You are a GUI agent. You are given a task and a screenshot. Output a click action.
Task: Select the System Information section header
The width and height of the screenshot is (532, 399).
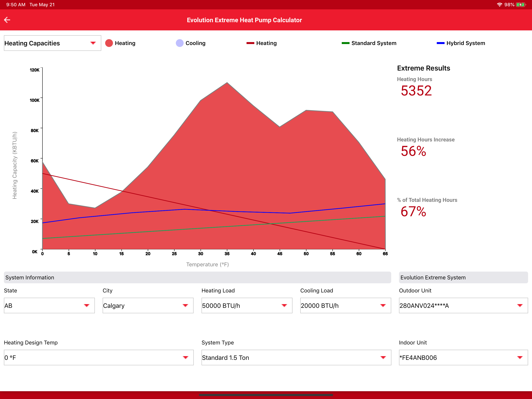pos(197,277)
